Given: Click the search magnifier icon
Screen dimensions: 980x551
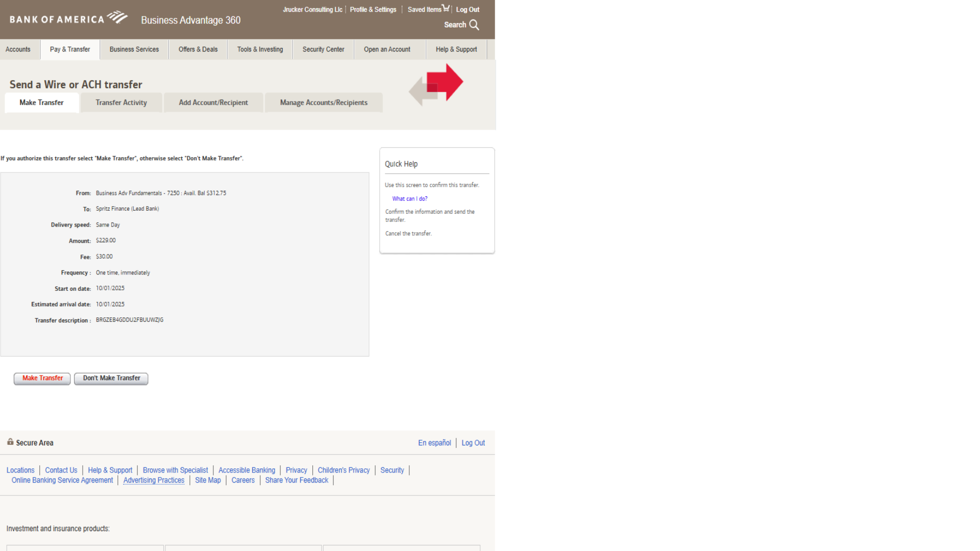Looking at the screenshot, I should pos(474,25).
